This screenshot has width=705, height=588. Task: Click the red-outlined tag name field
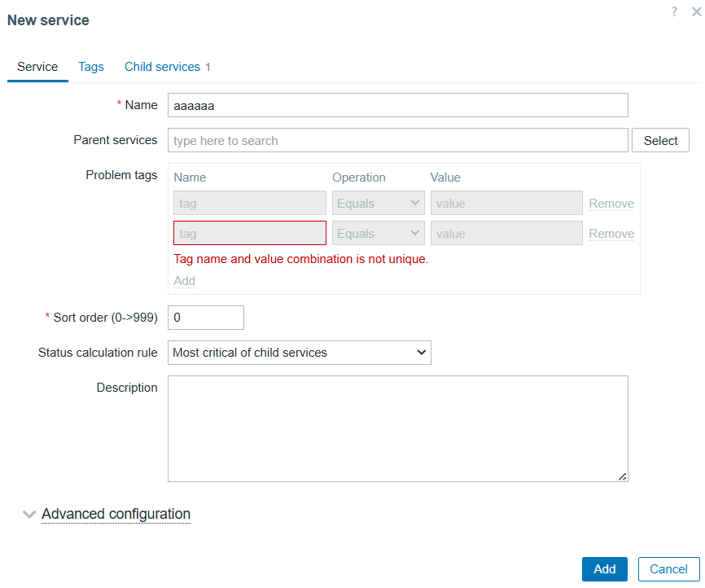[250, 233]
